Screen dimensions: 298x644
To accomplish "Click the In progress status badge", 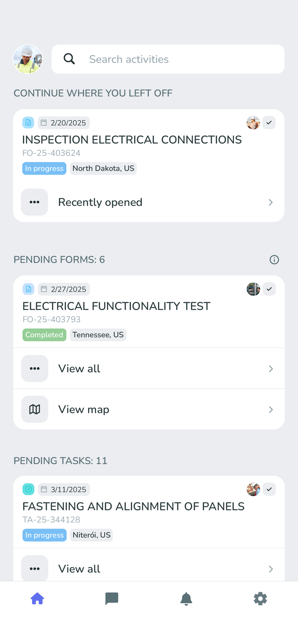I will 44,168.
